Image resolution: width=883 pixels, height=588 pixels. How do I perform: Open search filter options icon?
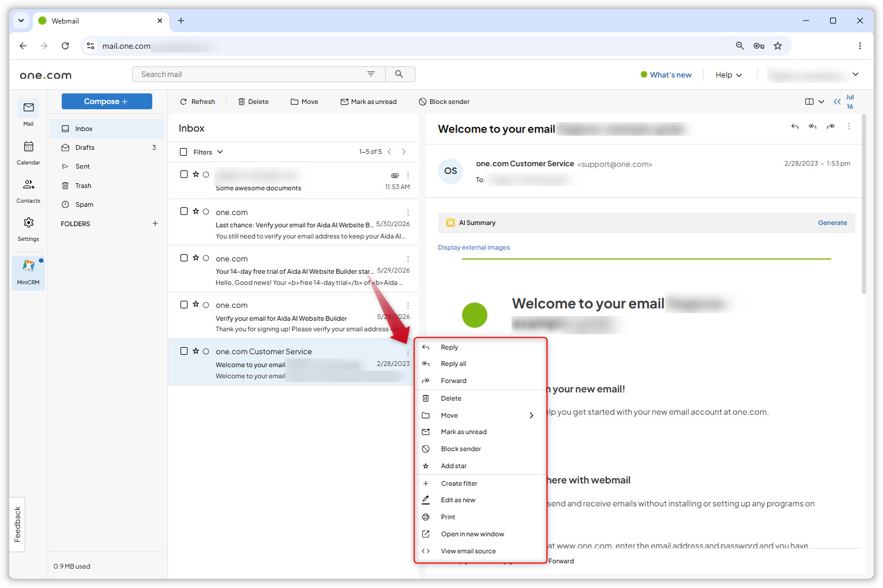[x=371, y=74]
